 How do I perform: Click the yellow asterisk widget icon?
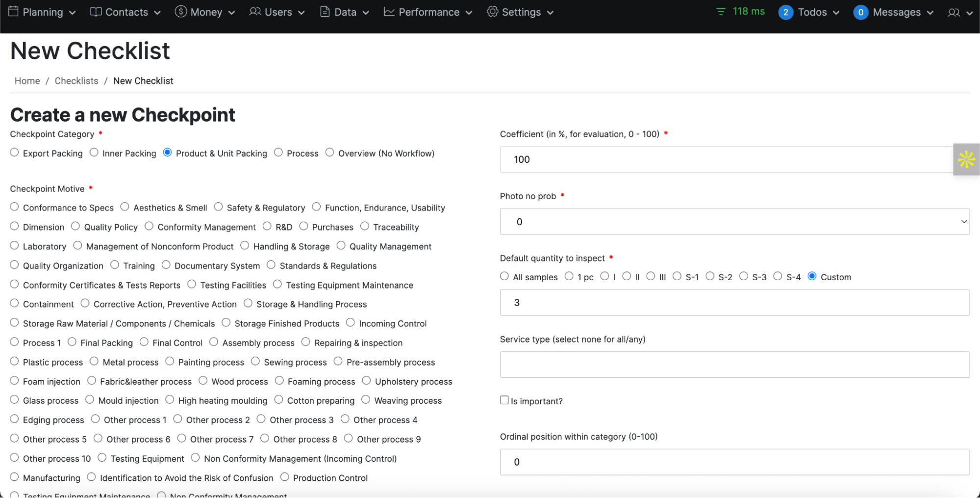966,159
